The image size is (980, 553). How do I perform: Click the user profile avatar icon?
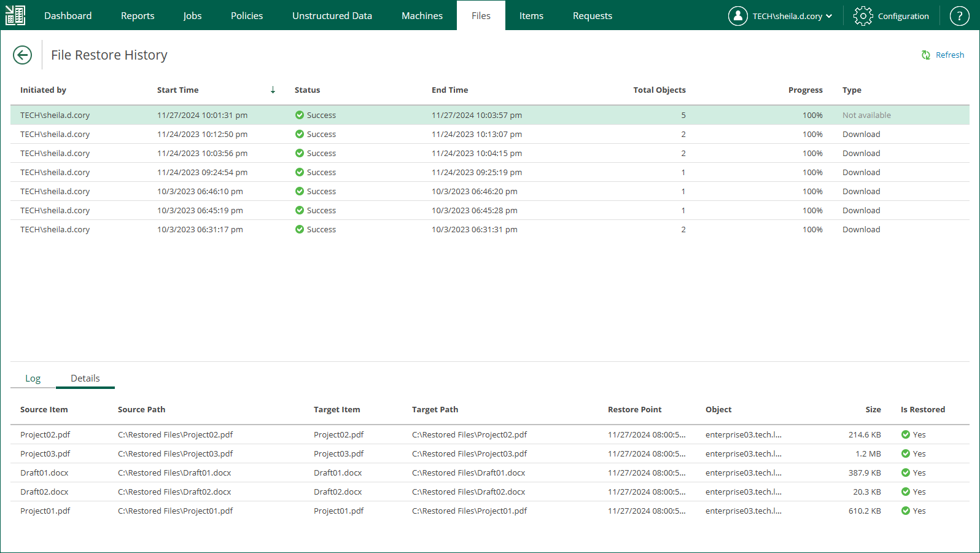(x=737, y=16)
